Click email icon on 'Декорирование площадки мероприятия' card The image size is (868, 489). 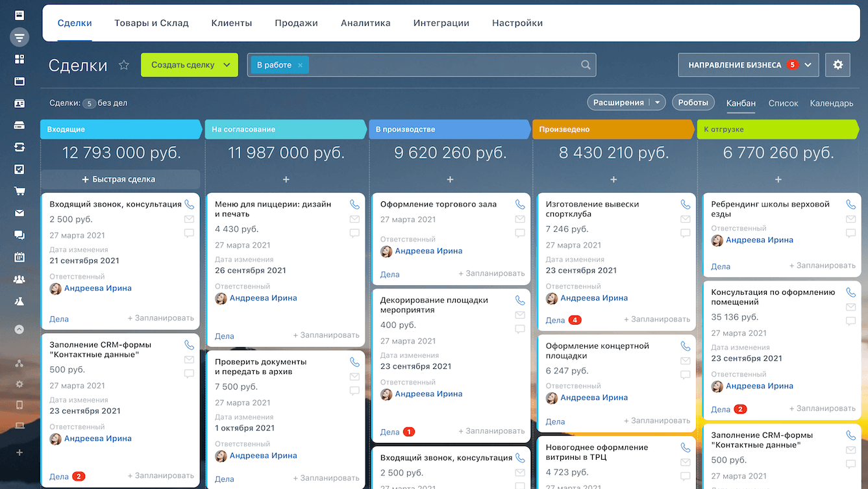(x=520, y=315)
